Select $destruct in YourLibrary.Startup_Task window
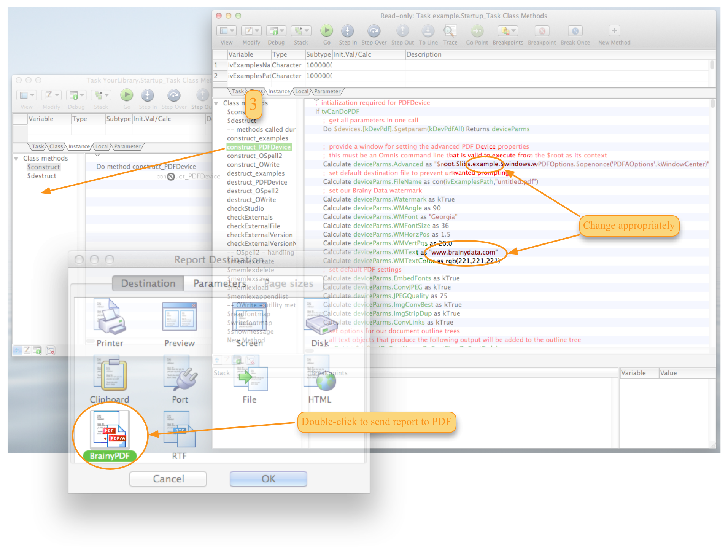Viewport: 728px width, 560px height. (x=41, y=176)
